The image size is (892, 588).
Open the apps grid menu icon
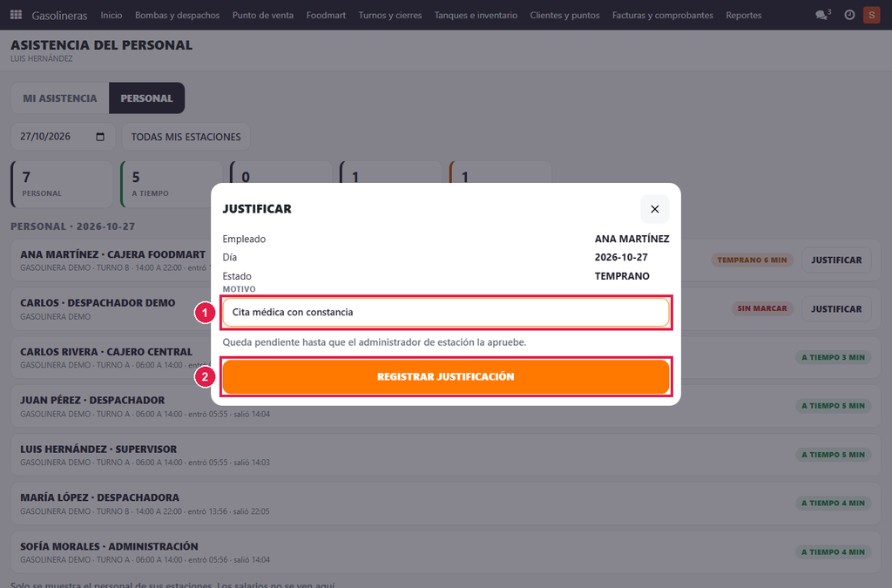(x=16, y=15)
